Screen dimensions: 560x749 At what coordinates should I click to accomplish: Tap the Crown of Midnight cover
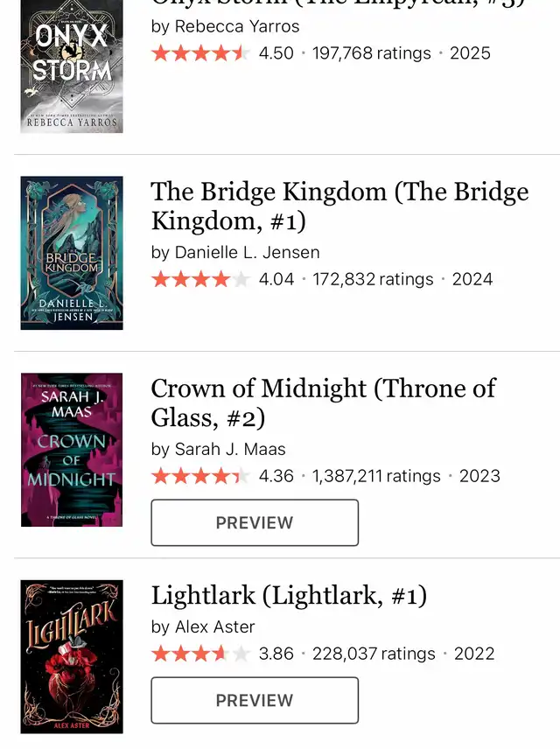72,450
